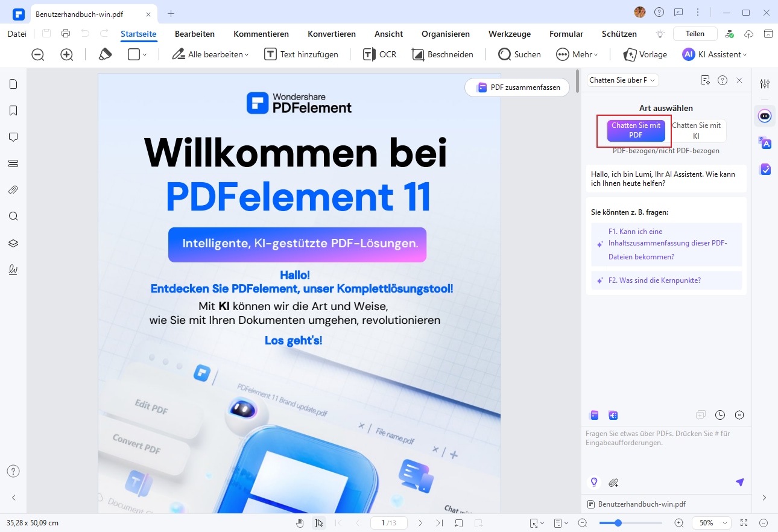Jump to last page button
Image resolution: width=778 pixels, height=532 pixels.
pos(440,523)
